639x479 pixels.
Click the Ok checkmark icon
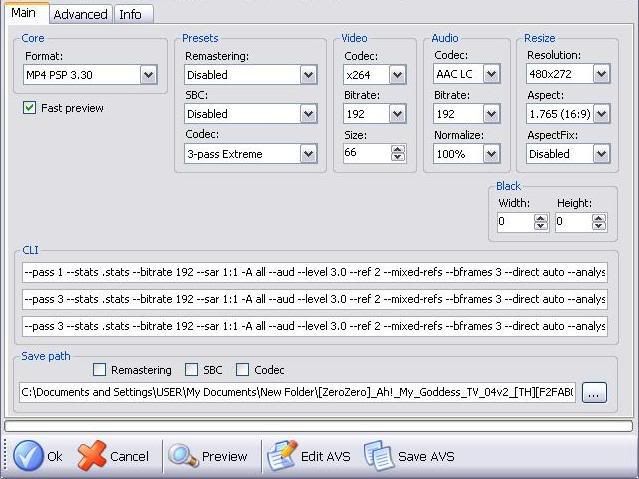[x=28, y=456]
